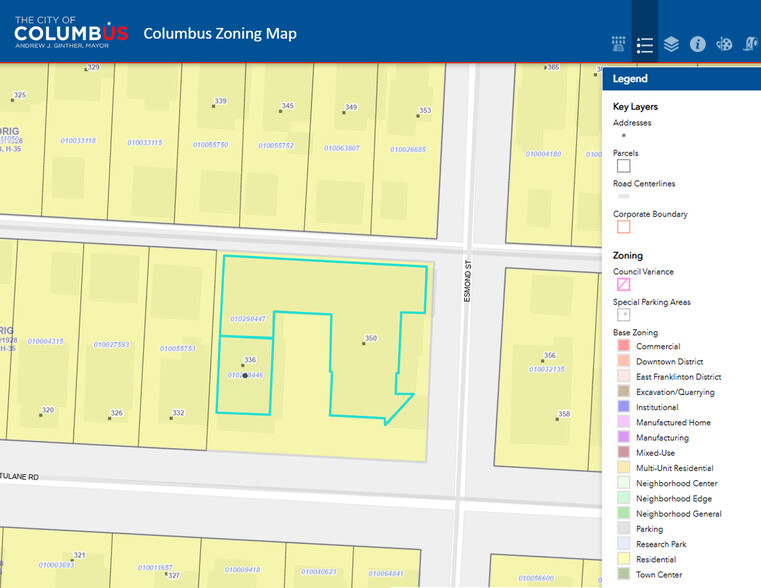Screen dimensions: 761x588
Task: Click the Mixed-Use color swatch
Action: 624,452
